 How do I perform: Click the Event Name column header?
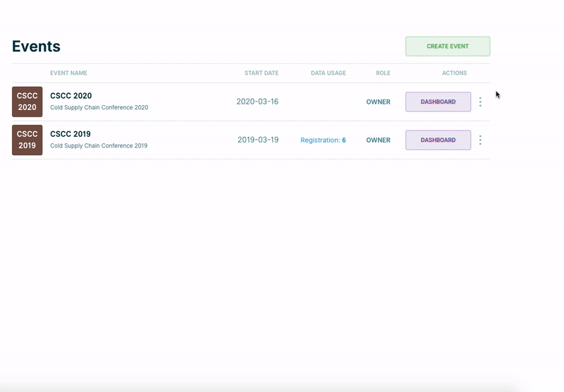(68, 73)
